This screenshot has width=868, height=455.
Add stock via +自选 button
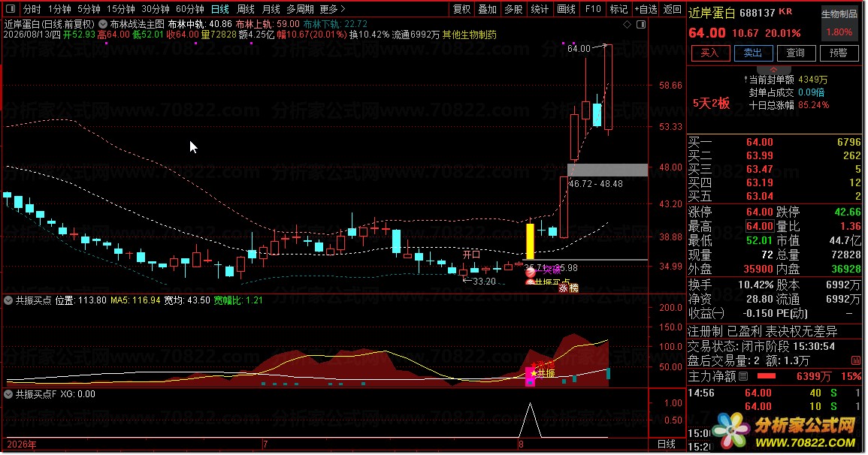click(646, 9)
